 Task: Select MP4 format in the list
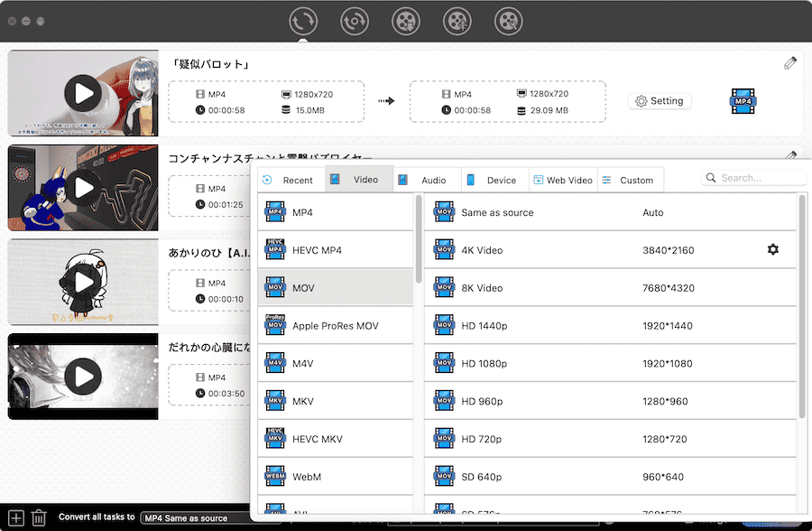335,212
